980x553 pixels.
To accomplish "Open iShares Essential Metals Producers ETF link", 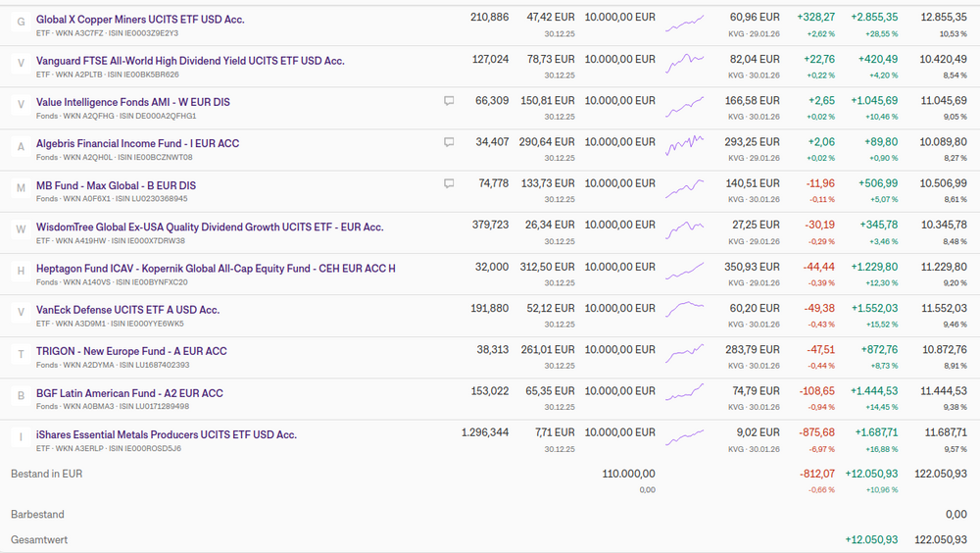I will pos(166,434).
